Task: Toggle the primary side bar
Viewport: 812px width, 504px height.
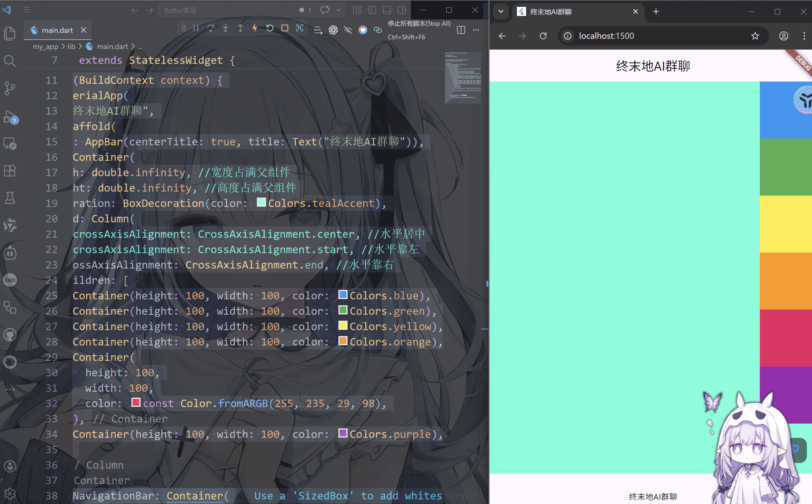Action: [372, 10]
